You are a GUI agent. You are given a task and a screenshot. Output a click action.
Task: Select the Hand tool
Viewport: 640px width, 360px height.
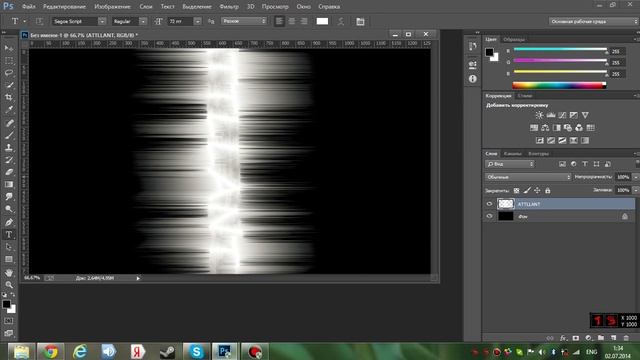point(9,272)
